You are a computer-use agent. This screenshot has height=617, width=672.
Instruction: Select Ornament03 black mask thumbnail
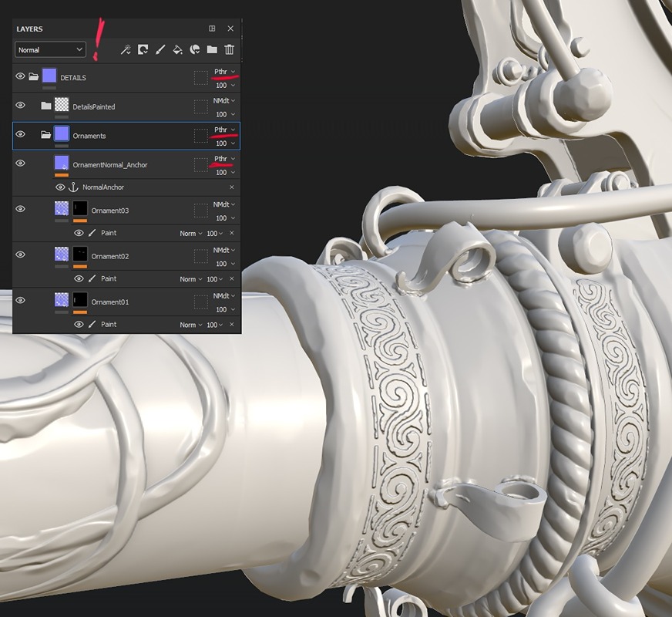point(80,208)
